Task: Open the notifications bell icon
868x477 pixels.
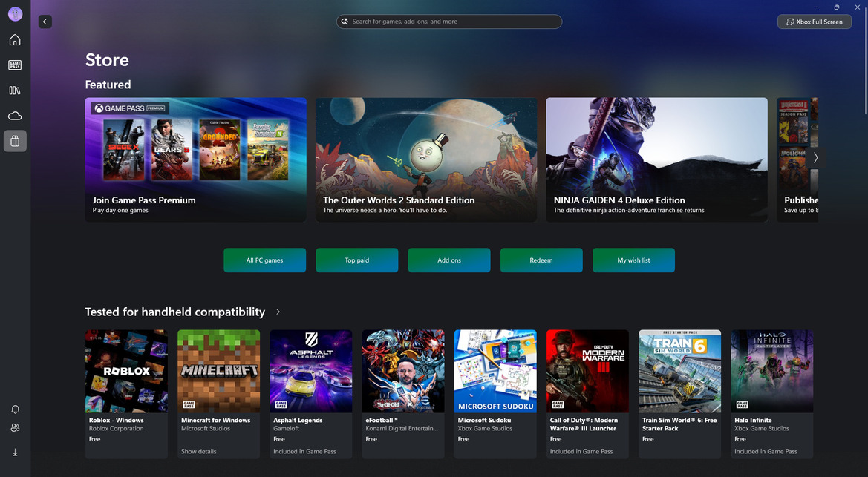Action: (x=15, y=409)
